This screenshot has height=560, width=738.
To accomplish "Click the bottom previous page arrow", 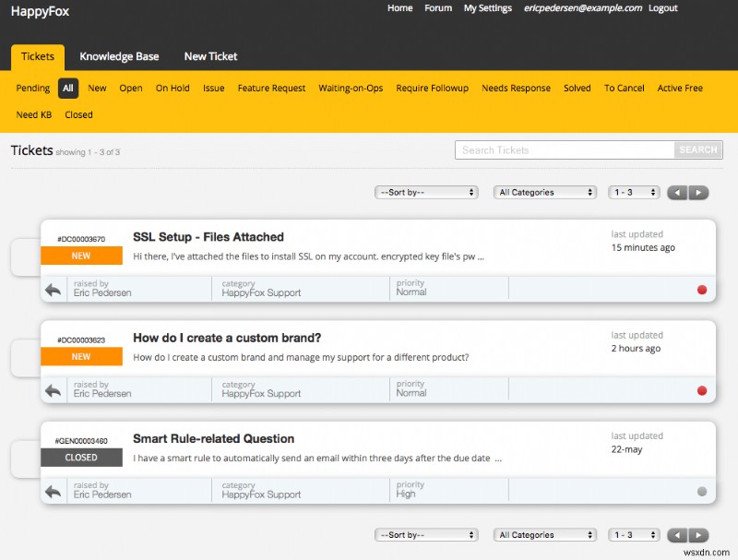I will (x=676, y=534).
